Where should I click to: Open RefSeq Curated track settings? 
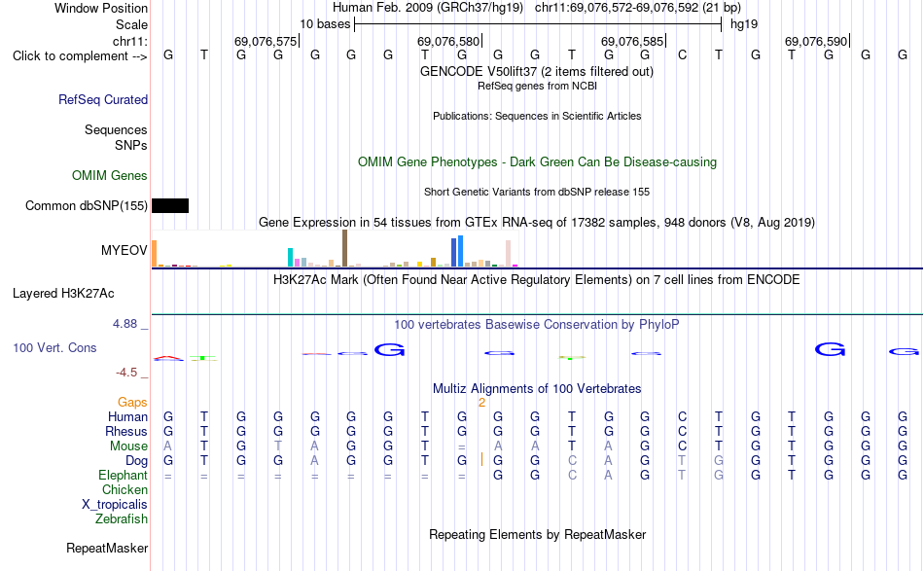[103, 99]
